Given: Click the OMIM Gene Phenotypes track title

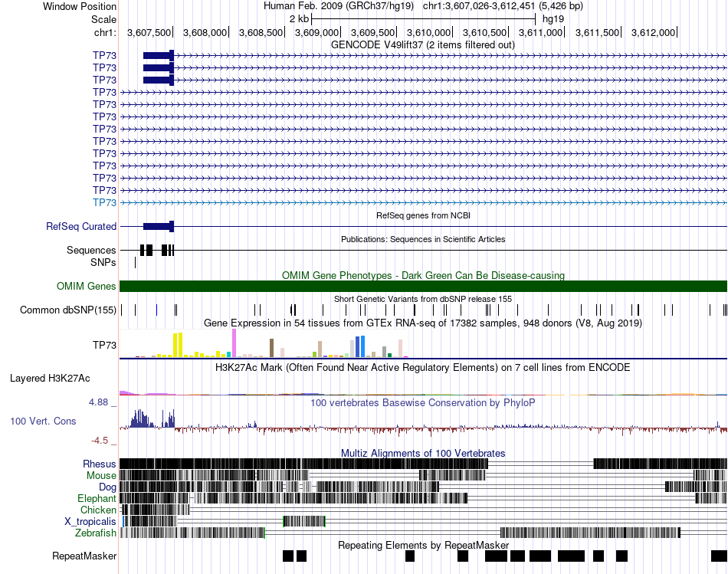Looking at the screenshot, I should click(423, 275).
